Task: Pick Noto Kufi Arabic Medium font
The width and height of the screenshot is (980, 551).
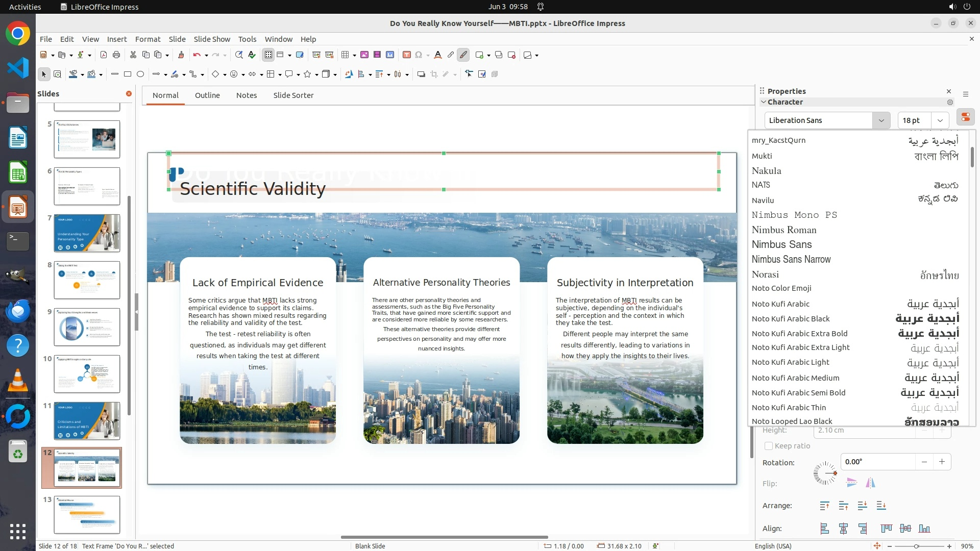Action: (x=795, y=378)
